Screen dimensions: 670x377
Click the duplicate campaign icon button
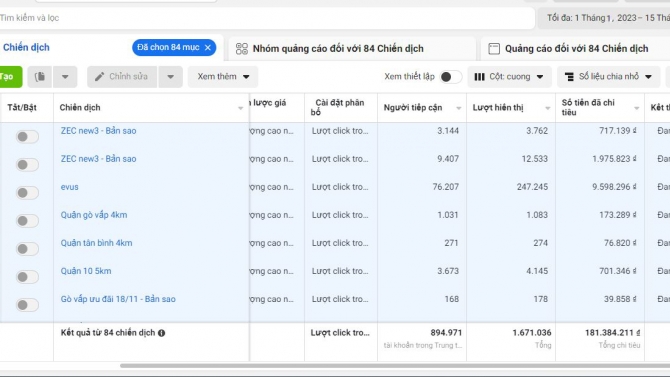(40, 77)
